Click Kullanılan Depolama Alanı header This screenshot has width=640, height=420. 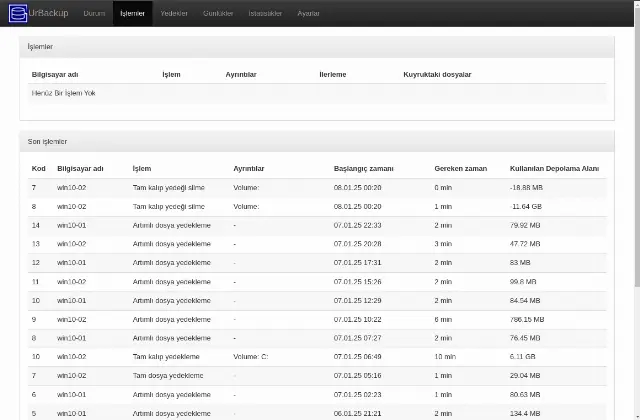click(x=554, y=169)
